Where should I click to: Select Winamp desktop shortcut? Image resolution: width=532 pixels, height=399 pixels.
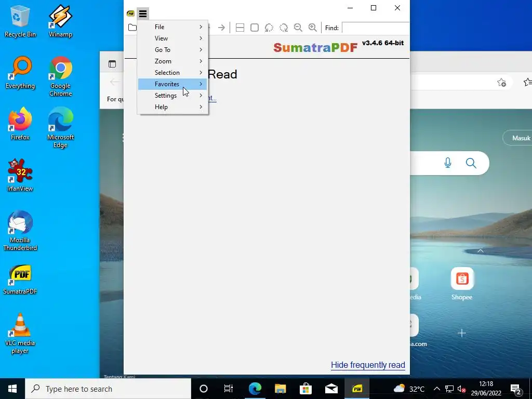click(60, 21)
